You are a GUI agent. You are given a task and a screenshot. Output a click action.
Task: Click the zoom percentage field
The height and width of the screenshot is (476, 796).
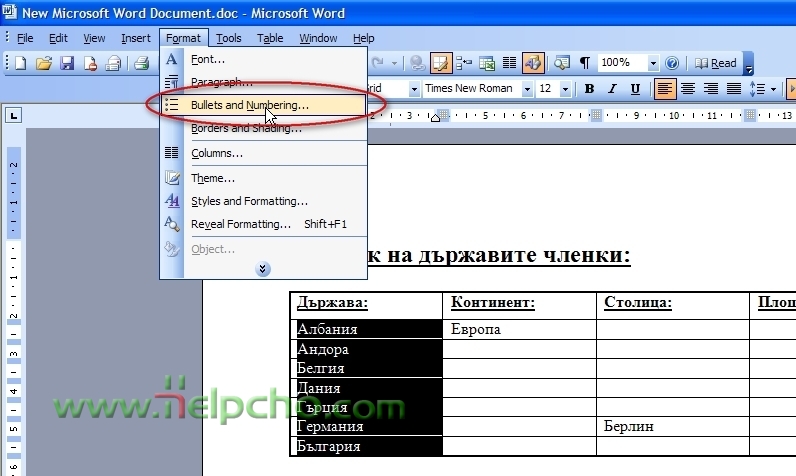pos(622,63)
